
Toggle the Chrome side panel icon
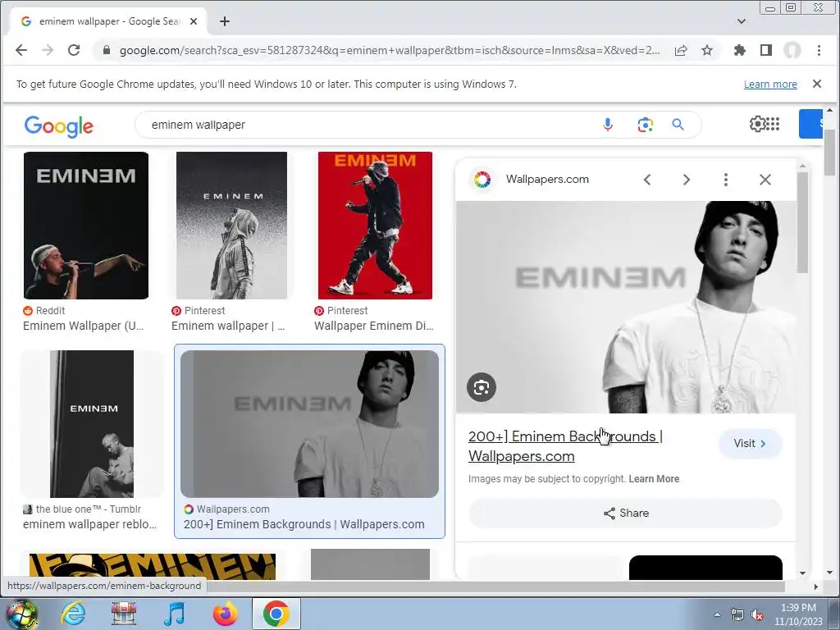[766, 50]
